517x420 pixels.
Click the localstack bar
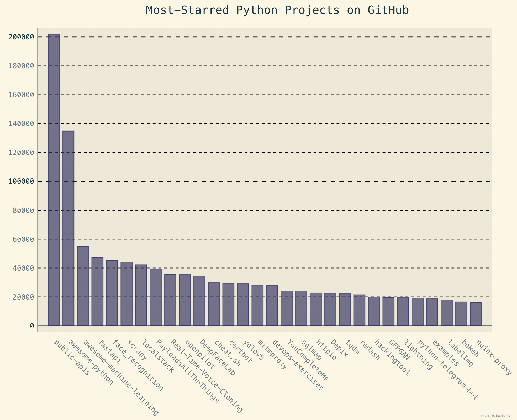pos(141,295)
